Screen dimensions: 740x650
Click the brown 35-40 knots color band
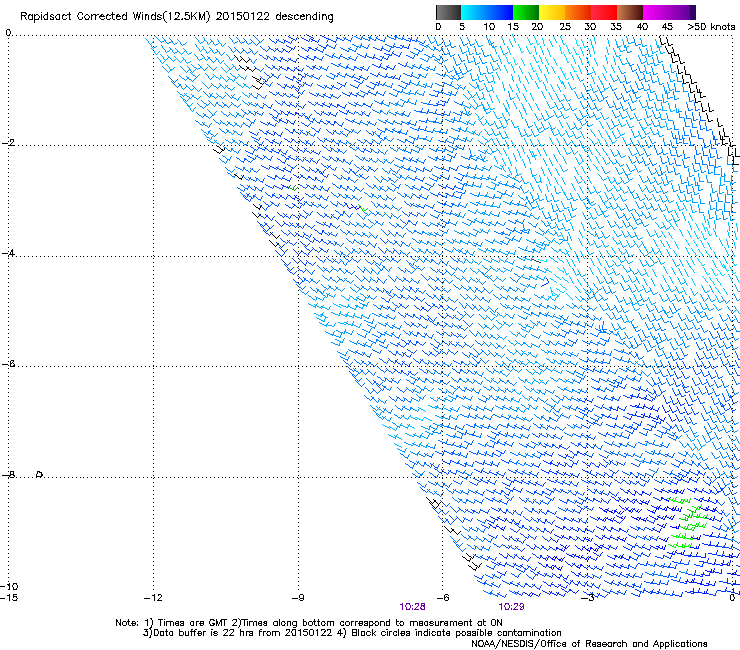click(630, 12)
